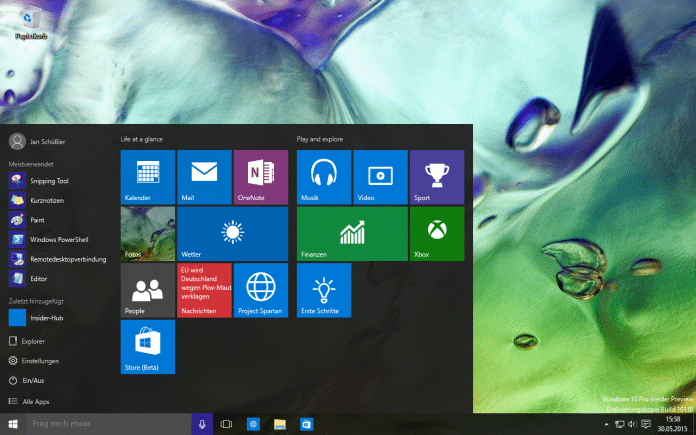Launch the Mail tile
696x435 pixels.
(204, 177)
